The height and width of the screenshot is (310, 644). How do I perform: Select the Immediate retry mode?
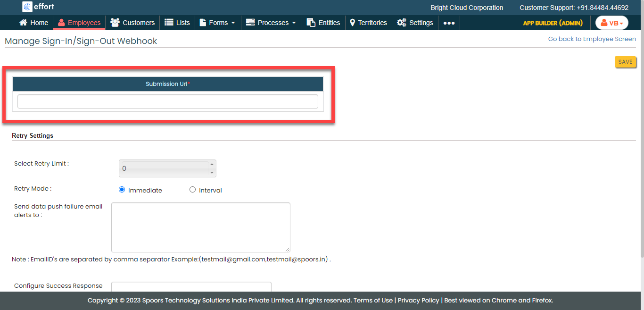click(122, 190)
